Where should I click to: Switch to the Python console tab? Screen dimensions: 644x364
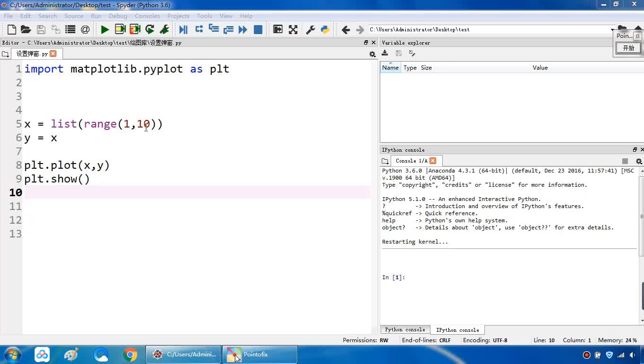click(x=405, y=329)
